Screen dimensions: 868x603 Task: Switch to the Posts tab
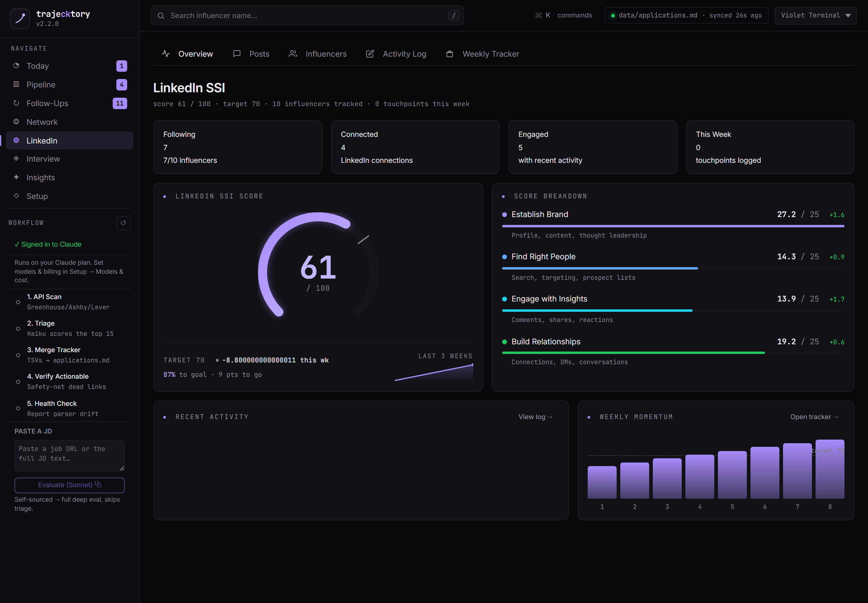click(251, 54)
